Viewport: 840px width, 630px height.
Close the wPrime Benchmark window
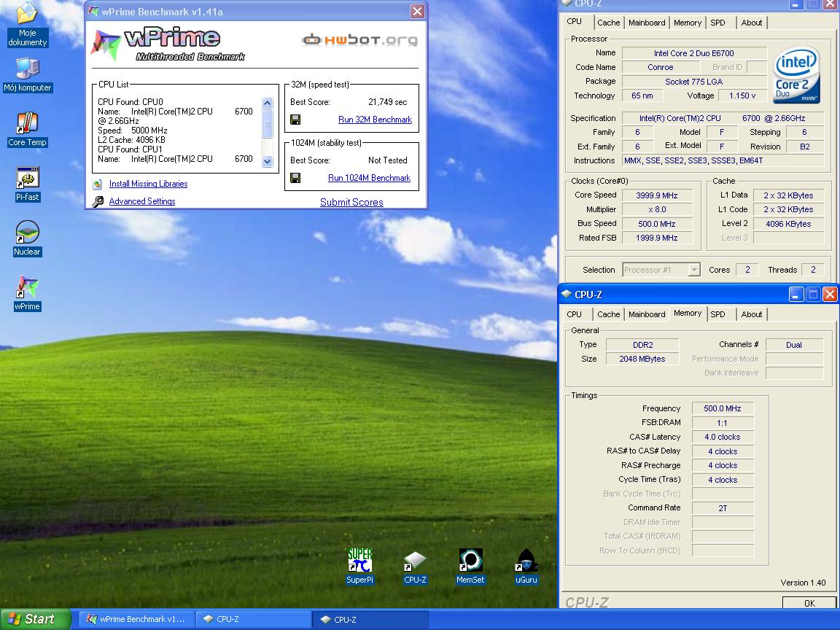[417, 11]
